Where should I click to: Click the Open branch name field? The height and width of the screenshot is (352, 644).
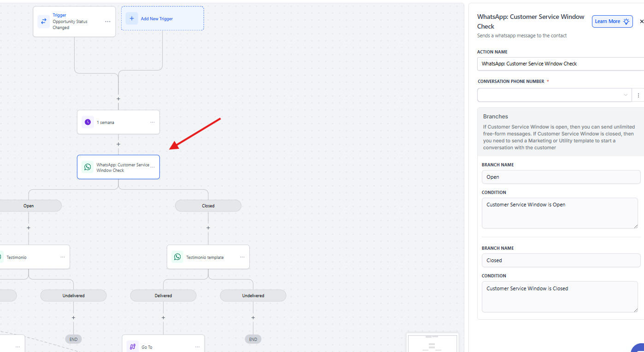(x=561, y=177)
